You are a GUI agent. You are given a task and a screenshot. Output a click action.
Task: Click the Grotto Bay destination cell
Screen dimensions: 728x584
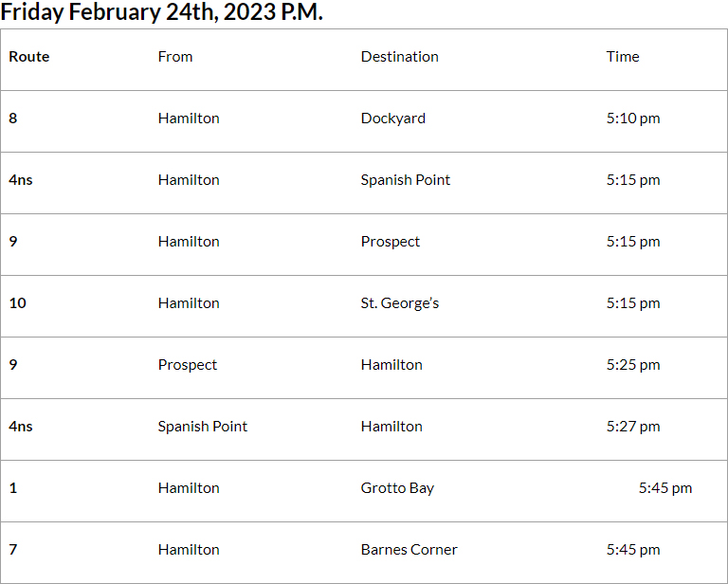tap(397, 488)
